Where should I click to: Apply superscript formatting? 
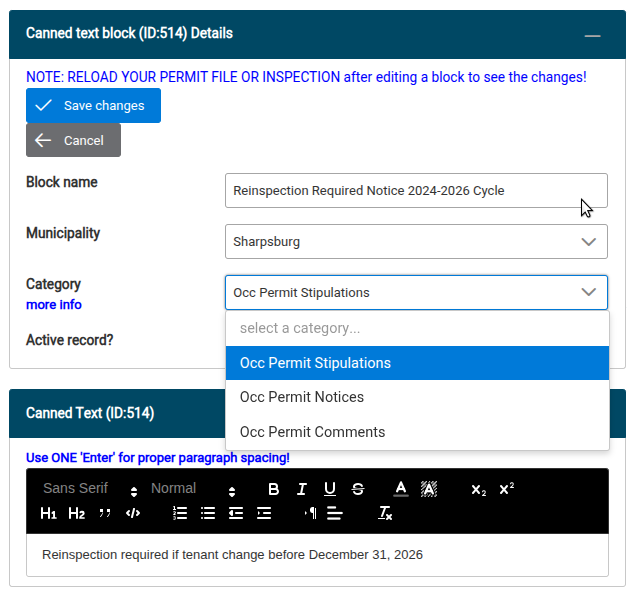[506, 489]
